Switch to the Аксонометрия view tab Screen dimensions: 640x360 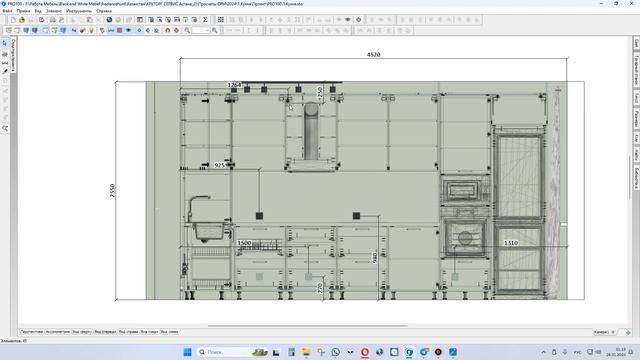[x=58, y=332]
